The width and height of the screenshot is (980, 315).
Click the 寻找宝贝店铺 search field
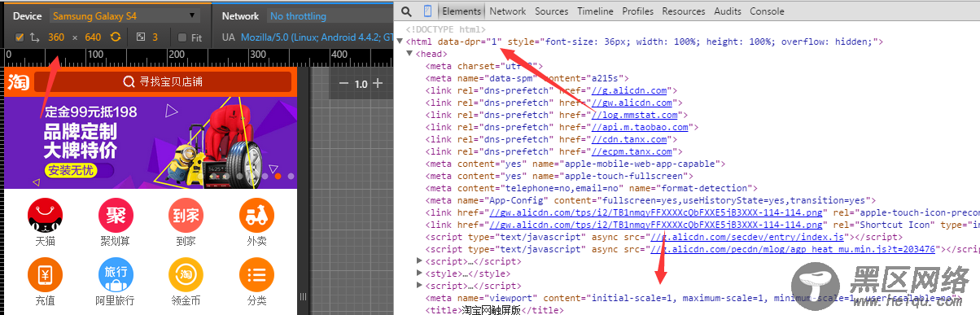click(x=163, y=81)
